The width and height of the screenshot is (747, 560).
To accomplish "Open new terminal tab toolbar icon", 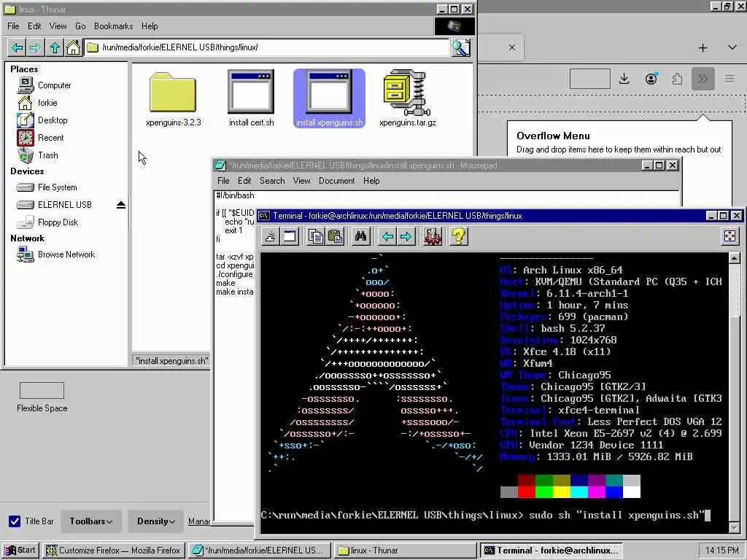I will click(270, 237).
